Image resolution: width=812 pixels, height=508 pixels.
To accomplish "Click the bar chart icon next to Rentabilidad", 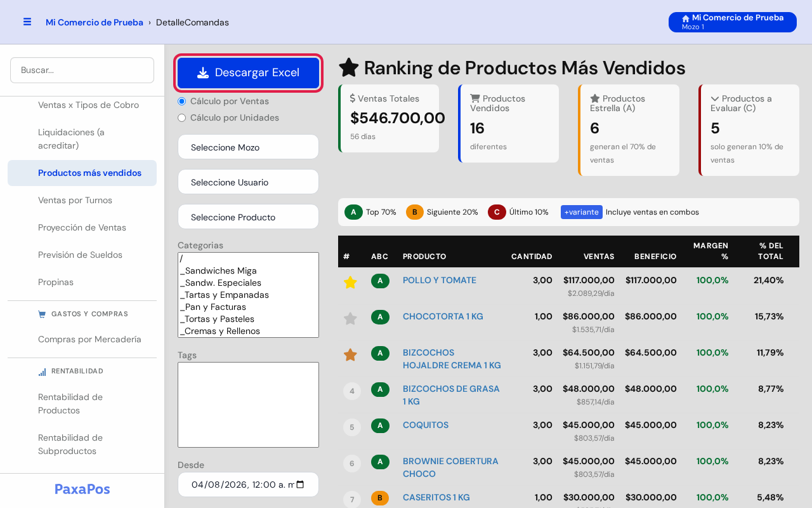I will [x=42, y=371].
